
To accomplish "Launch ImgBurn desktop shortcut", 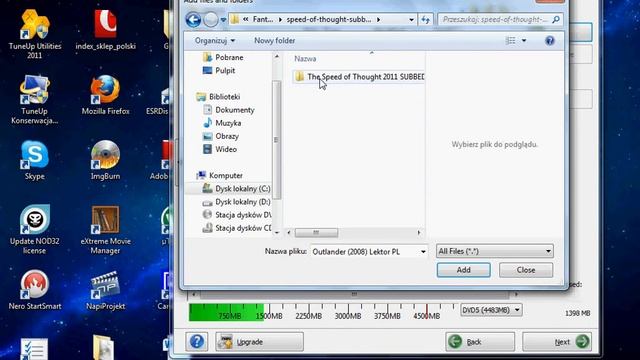I will (x=105, y=160).
